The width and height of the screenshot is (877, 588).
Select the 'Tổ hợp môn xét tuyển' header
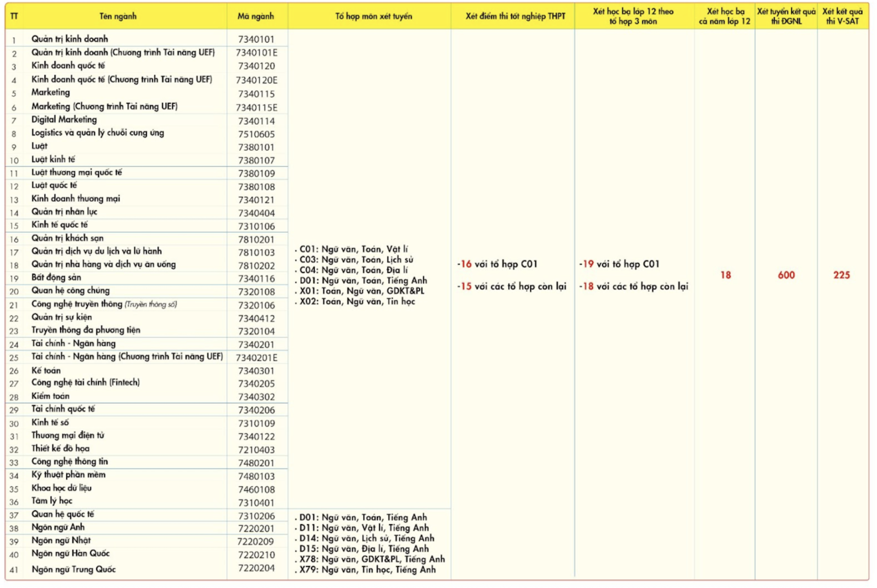pyautogui.click(x=373, y=16)
